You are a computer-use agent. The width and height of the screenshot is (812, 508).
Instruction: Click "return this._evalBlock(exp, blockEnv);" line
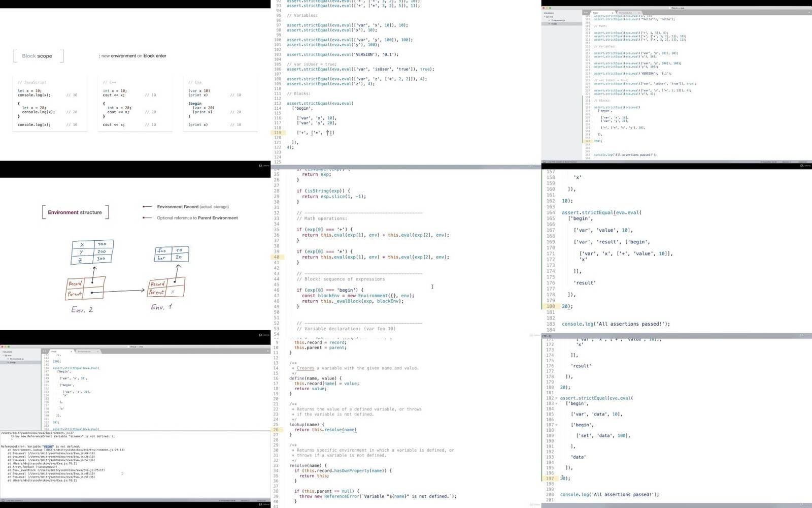pos(353,301)
